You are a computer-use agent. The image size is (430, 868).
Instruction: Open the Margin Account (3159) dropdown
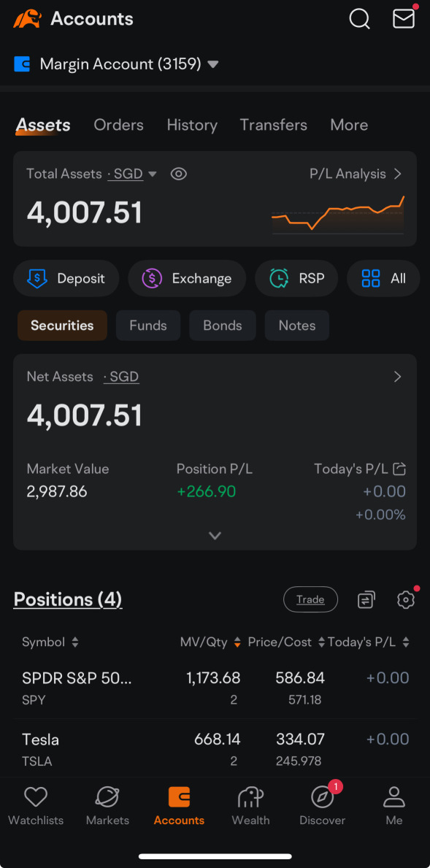pos(116,64)
